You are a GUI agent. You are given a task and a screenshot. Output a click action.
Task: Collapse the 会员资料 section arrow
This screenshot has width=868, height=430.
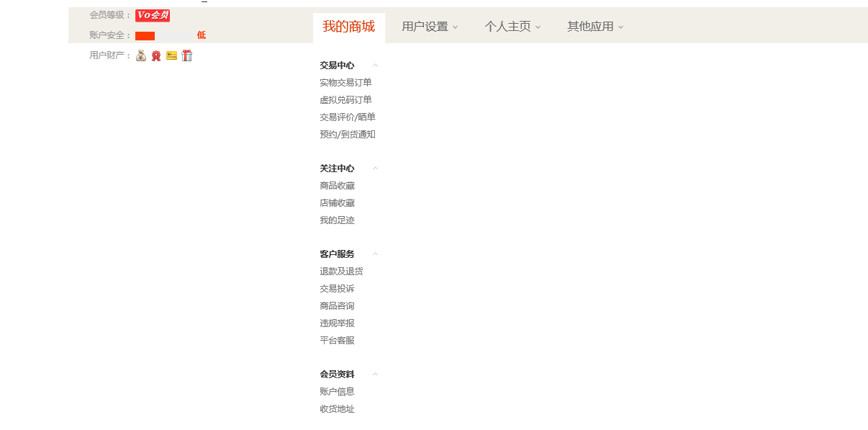click(376, 375)
